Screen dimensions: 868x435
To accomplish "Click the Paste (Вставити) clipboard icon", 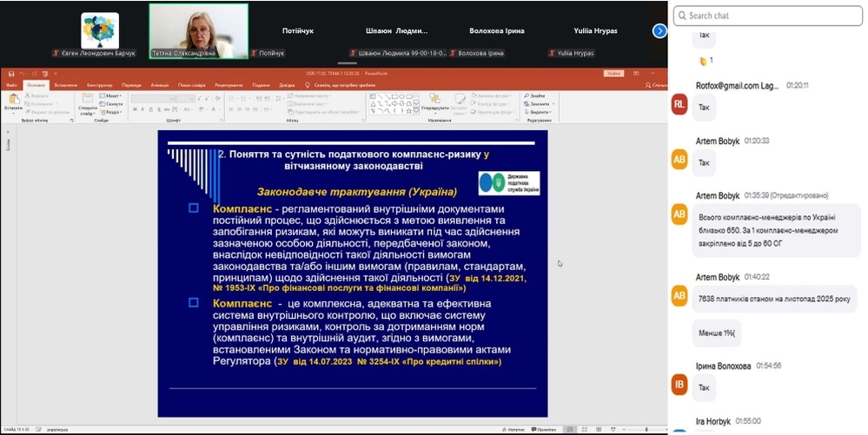I will [13, 101].
